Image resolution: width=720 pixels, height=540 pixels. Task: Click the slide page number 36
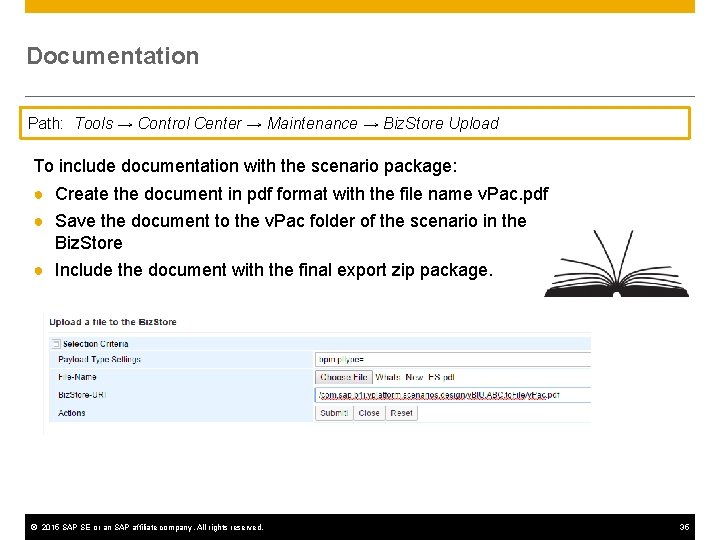pos(684,527)
